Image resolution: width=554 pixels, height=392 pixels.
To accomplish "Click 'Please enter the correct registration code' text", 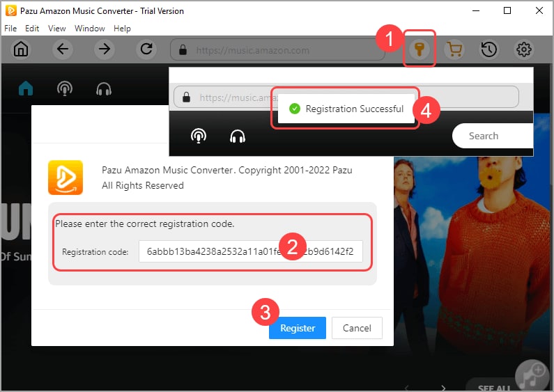I will pos(144,224).
